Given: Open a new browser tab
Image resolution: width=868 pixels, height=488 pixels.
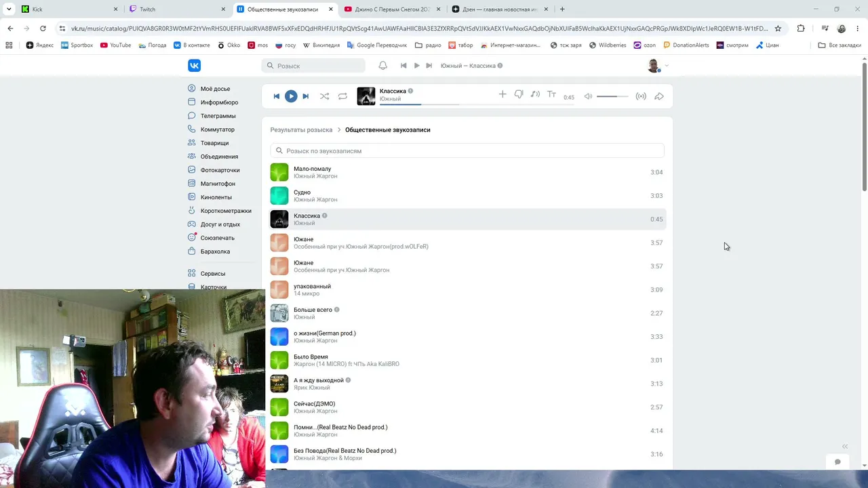Looking at the screenshot, I should pyautogui.click(x=562, y=9).
